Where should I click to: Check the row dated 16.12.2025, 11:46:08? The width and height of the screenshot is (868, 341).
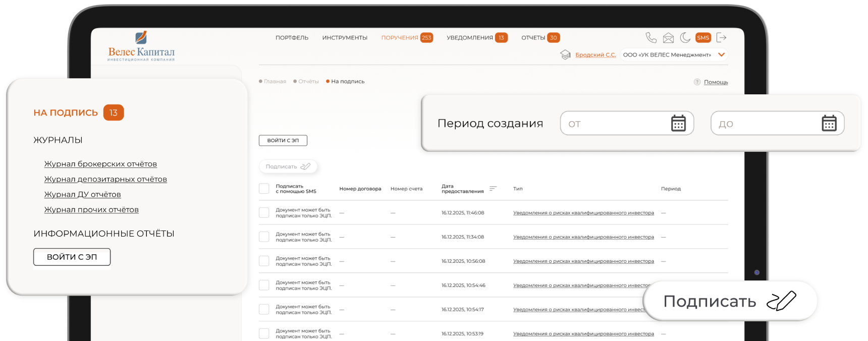click(x=264, y=213)
